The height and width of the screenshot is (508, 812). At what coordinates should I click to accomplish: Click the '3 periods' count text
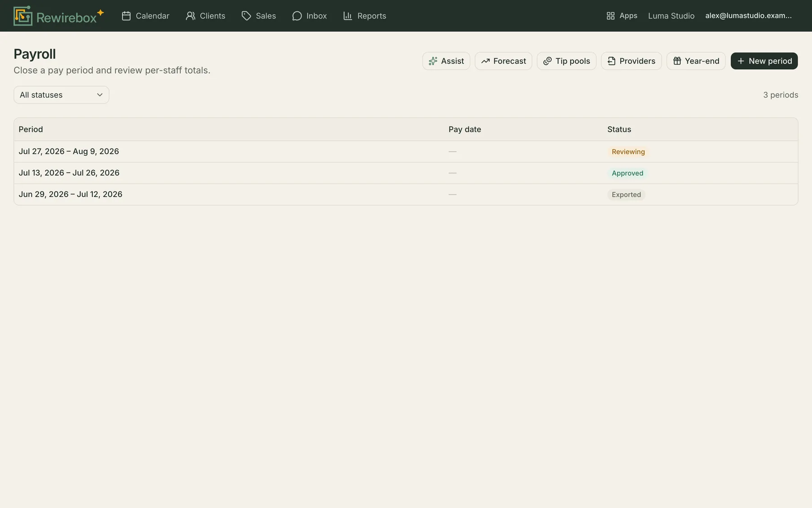point(780,95)
